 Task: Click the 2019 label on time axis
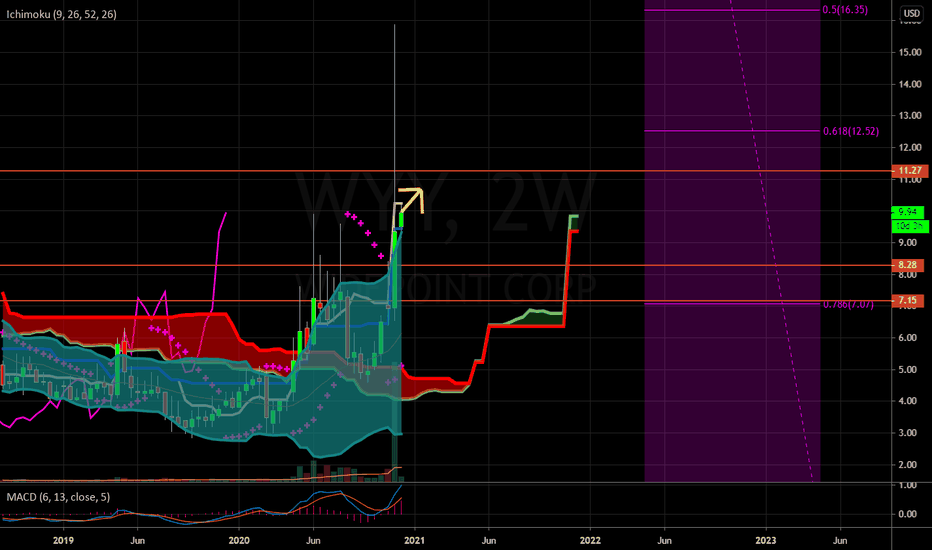[63, 540]
